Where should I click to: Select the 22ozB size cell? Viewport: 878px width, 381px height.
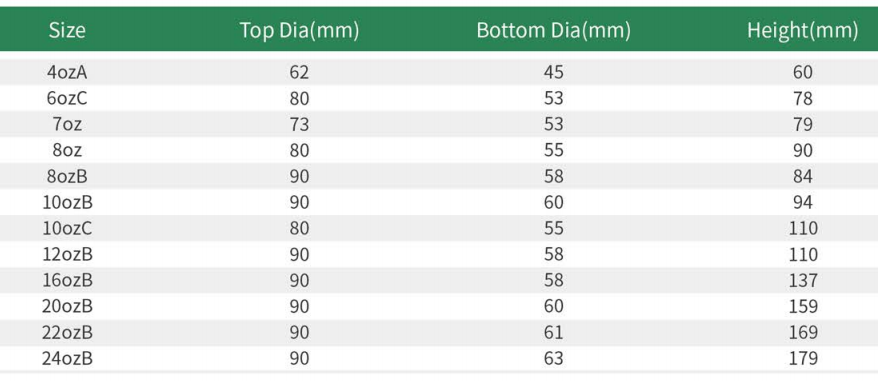[x=67, y=333]
